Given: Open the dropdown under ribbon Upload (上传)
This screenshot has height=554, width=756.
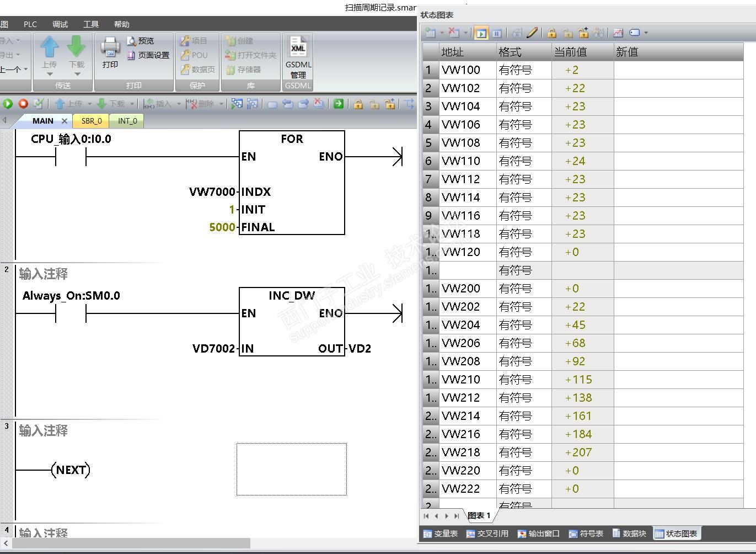Looking at the screenshot, I should click(49, 74).
